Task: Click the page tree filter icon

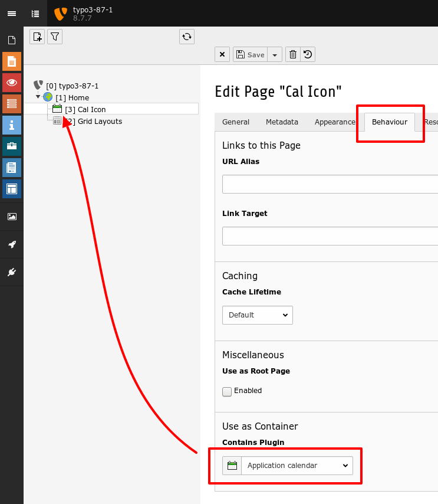Action: tap(55, 37)
